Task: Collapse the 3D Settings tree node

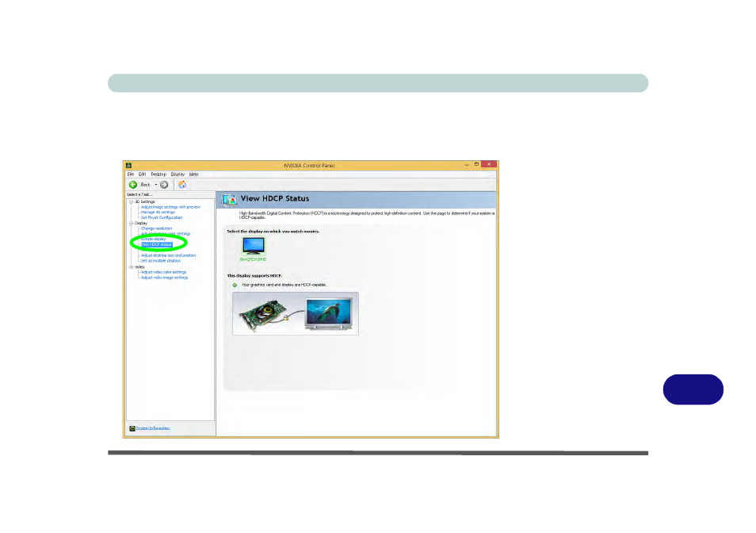Action: 131,201
